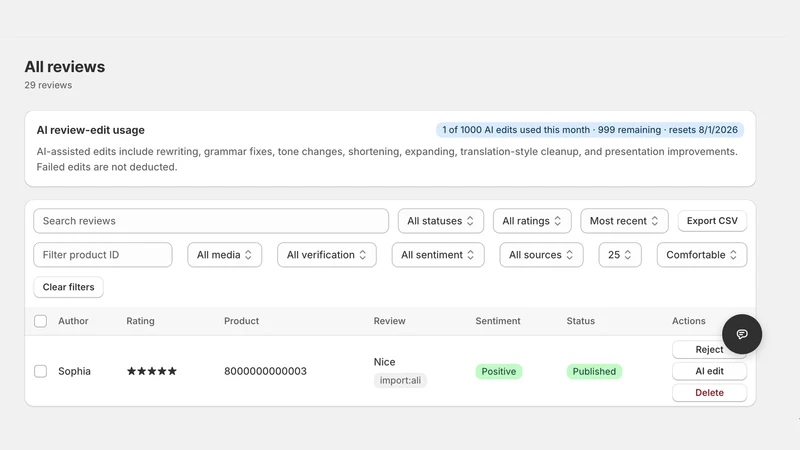
Task: Click the Actions column header
Action: tap(688, 321)
